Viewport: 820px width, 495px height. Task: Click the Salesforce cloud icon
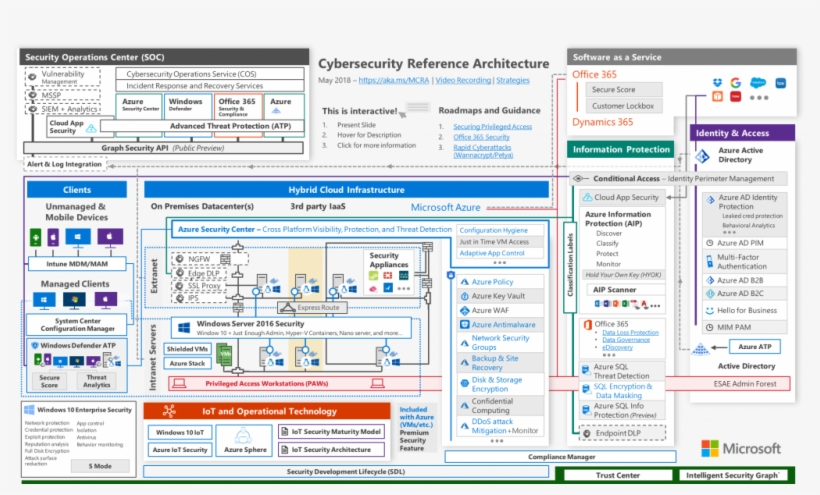pyautogui.click(x=758, y=83)
